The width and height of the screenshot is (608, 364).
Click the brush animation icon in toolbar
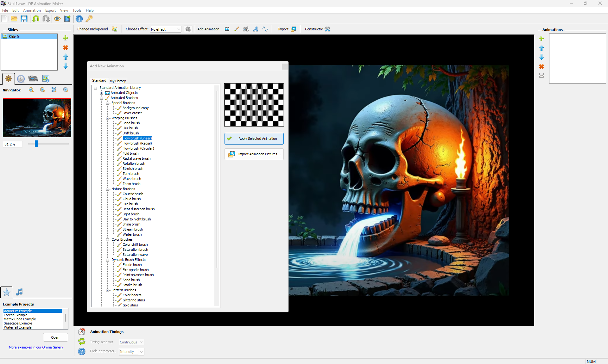(x=237, y=29)
